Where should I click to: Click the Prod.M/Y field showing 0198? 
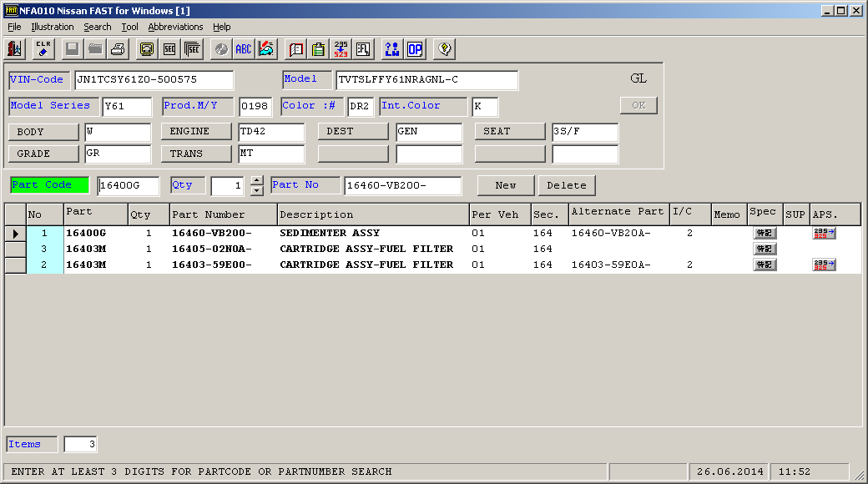tap(255, 106)
